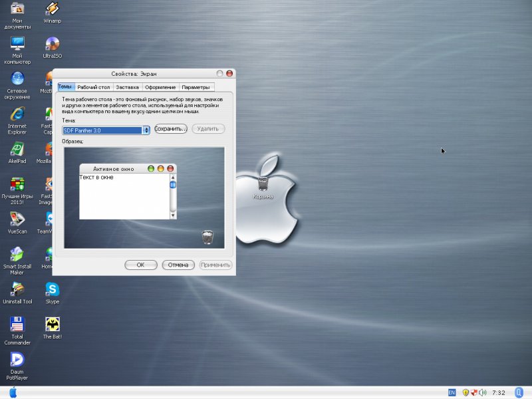Open the Apple start button on taskbar
Viewport: 532px width, 399px height.
(x=13, y=392)
